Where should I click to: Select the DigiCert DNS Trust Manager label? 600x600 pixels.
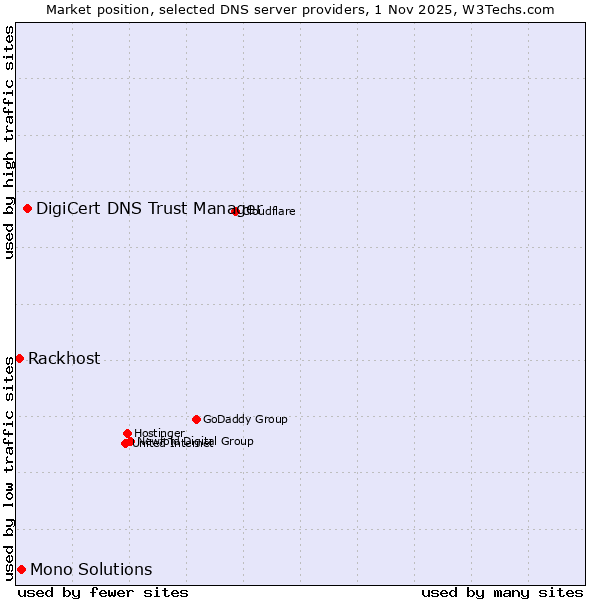[x=148, y=208]
